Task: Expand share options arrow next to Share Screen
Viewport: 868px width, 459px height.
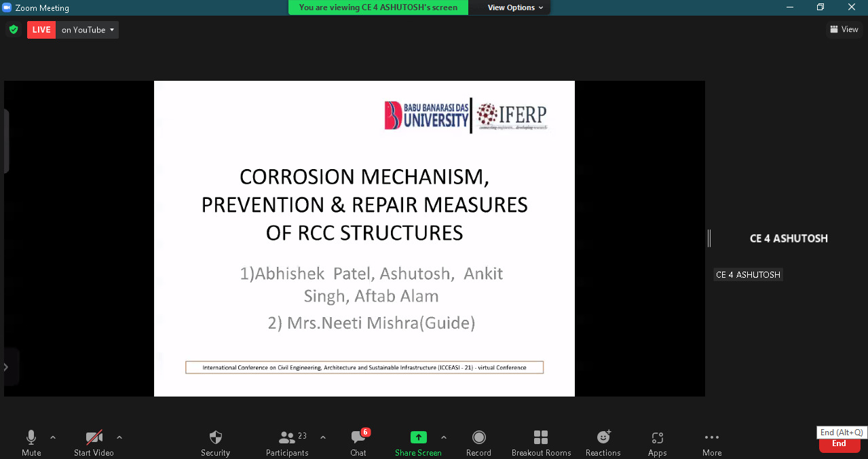Action: click(444, 437)
